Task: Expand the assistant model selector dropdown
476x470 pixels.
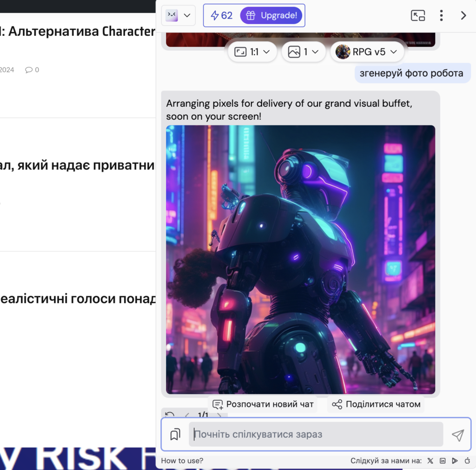Action: (178, 15)
